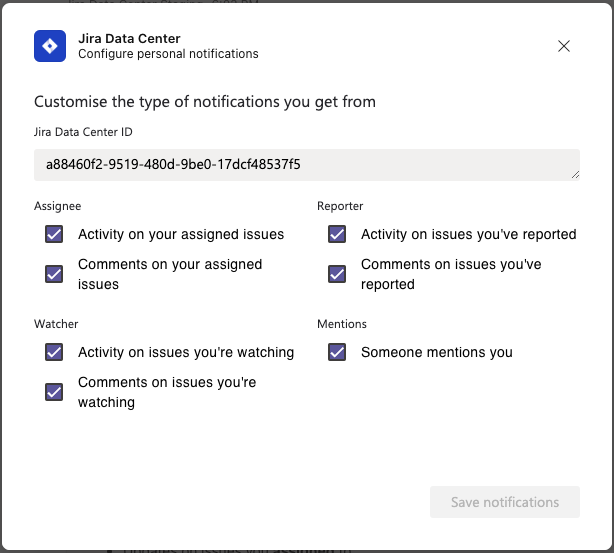Click the 'Customise the type of notifications' heading
Viewport: 614px width, 553px height.
pyautogui.click(x=205, y=102)
